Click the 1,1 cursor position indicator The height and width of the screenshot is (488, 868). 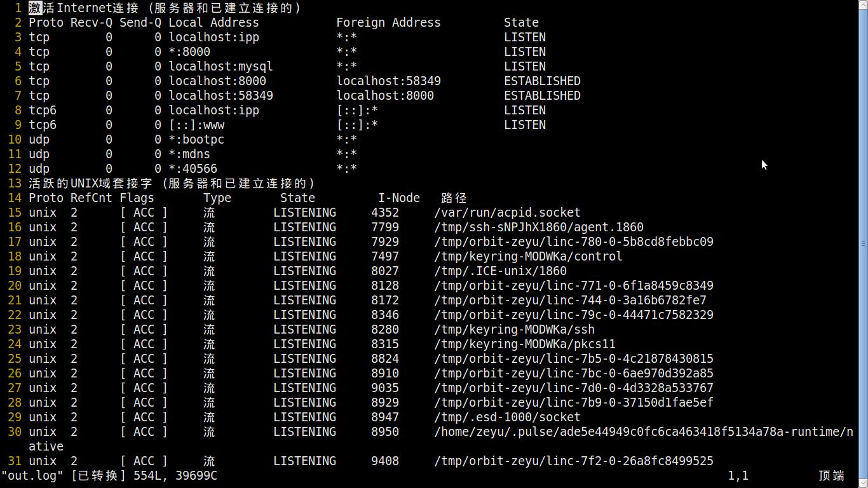738,475
